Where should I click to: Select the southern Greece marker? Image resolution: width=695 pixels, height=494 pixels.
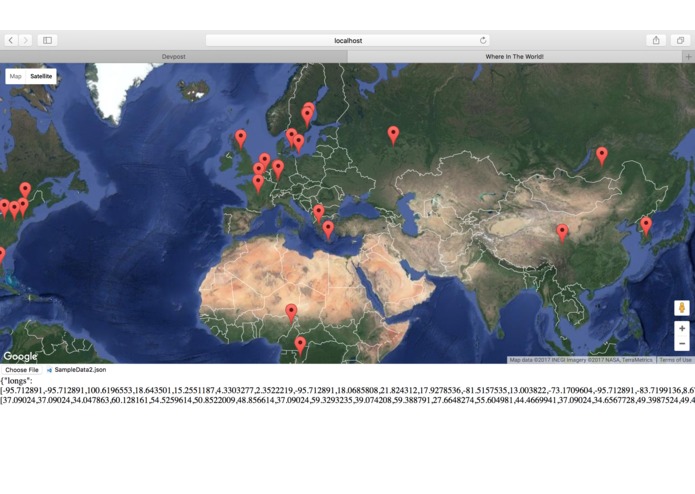(328, 231)
